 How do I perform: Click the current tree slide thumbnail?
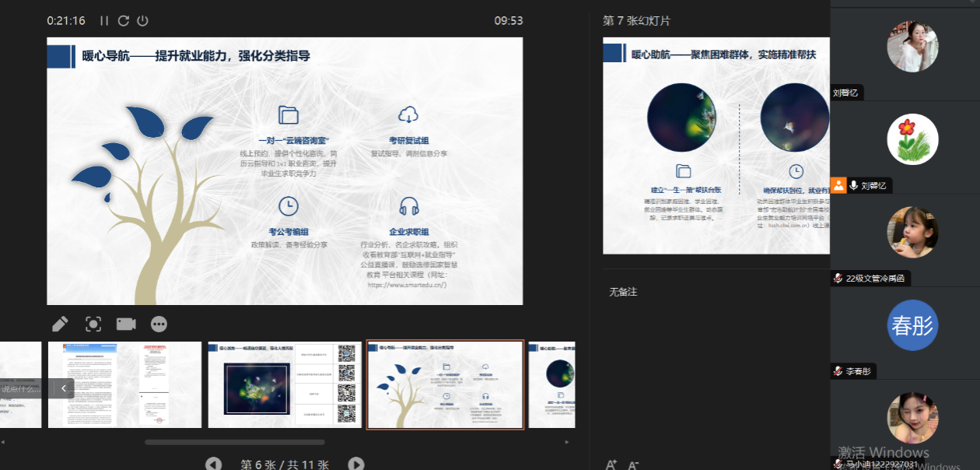pyautogui.click(x=445, y=384)
